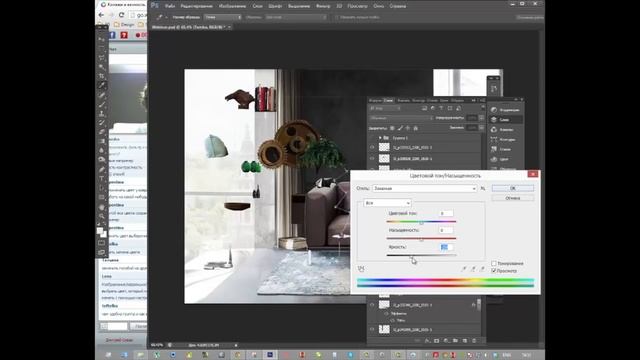Select the Brush tool
The image size is (640, 360).
[102, 104]
